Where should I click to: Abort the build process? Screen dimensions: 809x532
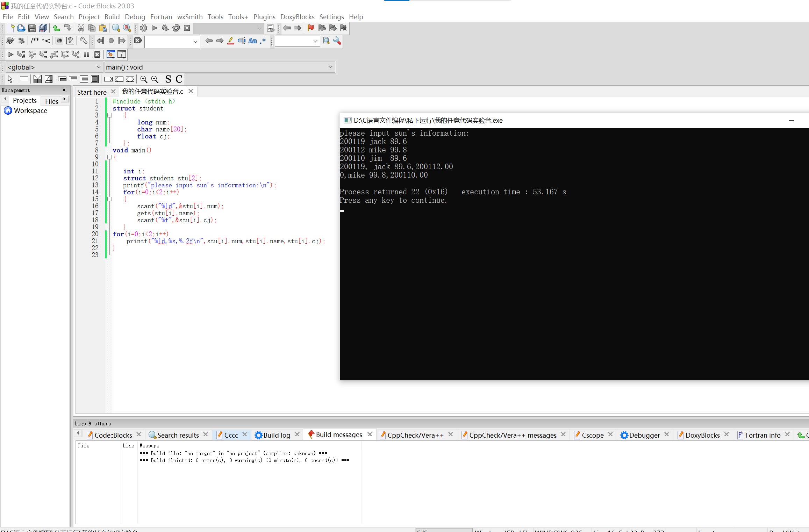click(187, 28)
